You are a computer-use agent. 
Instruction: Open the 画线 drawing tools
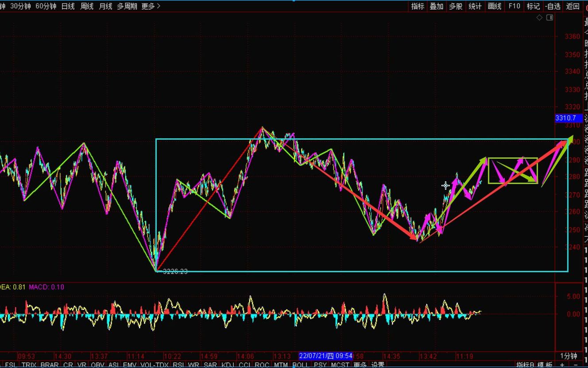[495, 6]
